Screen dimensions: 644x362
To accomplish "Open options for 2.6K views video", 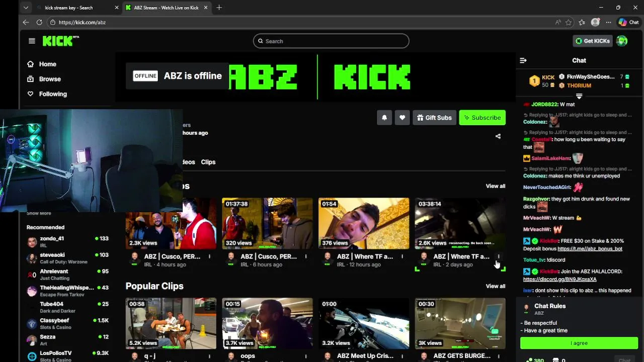I will (499, 257).
